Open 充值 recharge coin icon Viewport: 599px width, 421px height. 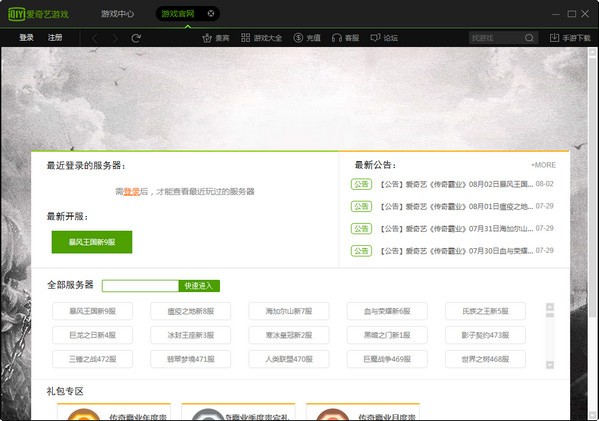[x=298, y=37]
